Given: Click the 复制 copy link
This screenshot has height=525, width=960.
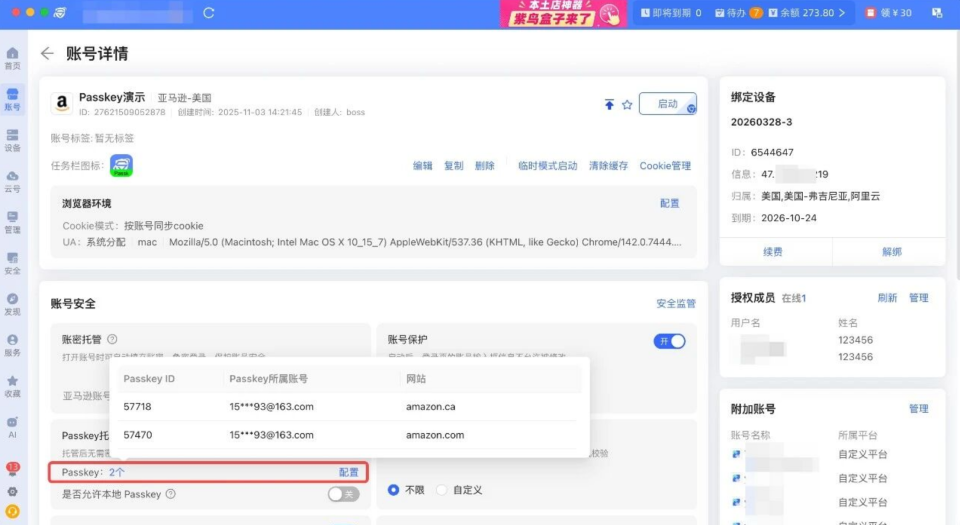Looking at the screenshot, I should 454,165.
